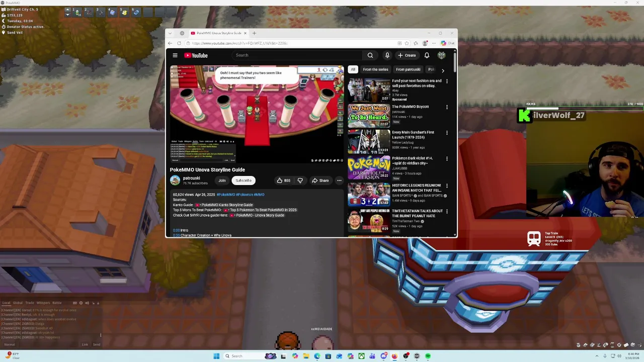Use PokeMMO hotbar slot 2 item
644x362 pixels.
tap(89, 13)
